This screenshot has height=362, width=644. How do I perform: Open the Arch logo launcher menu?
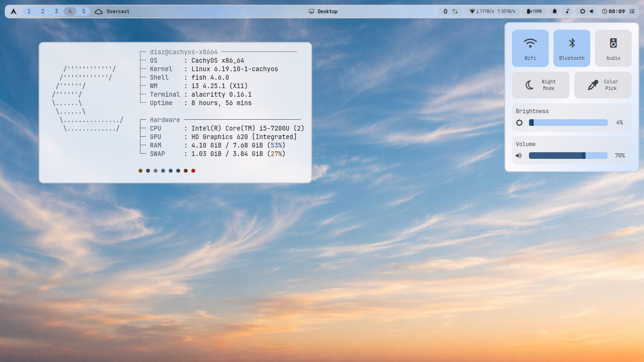[14, 11]
